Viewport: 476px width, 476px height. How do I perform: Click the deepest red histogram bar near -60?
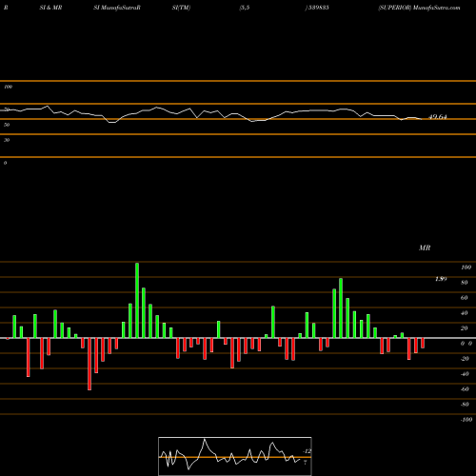pyautogui.click(x=89, y=364)
